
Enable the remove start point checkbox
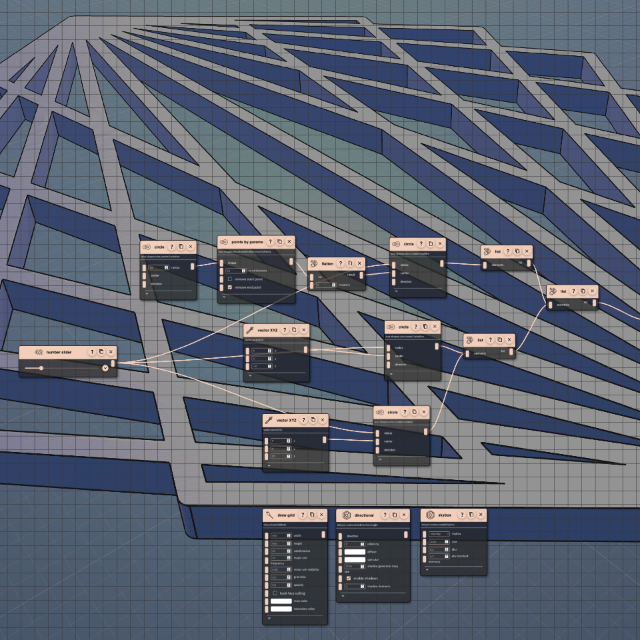point(230,279)
